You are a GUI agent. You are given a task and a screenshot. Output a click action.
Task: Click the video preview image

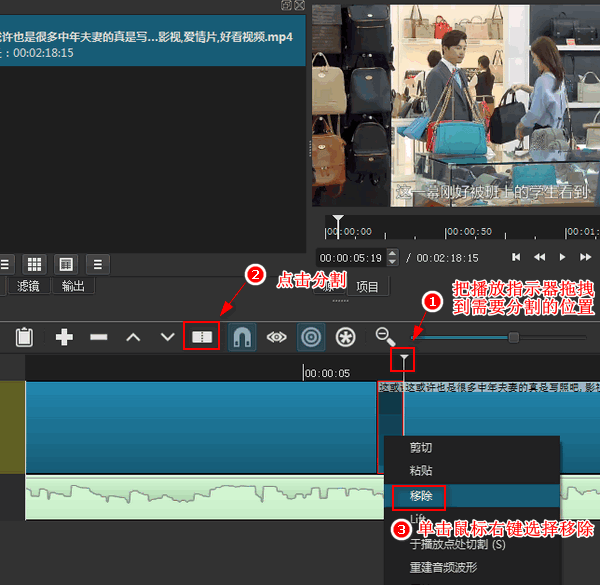click(456, 106)
